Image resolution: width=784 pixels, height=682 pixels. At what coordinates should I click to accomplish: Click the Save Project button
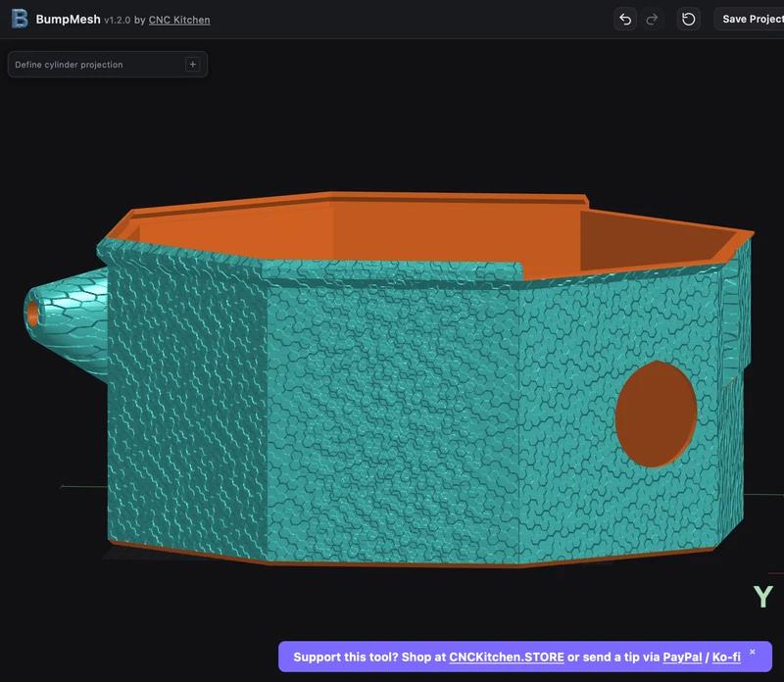749,19
